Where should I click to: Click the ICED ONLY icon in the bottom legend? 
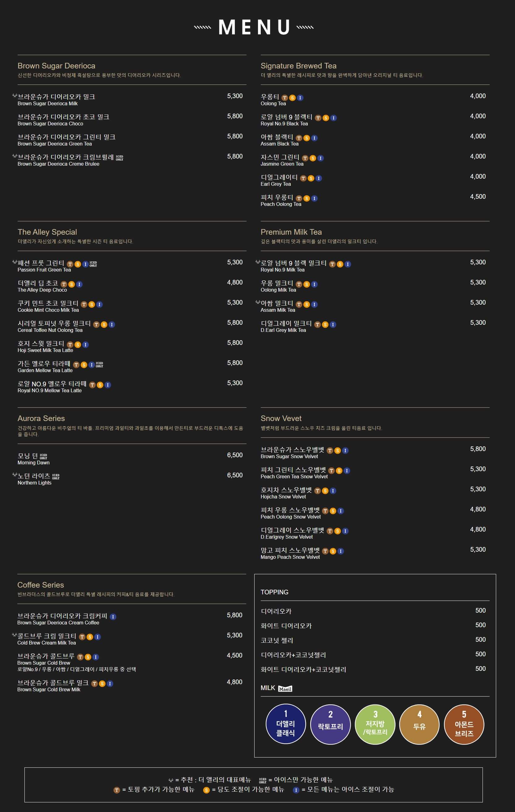point(263,781)
